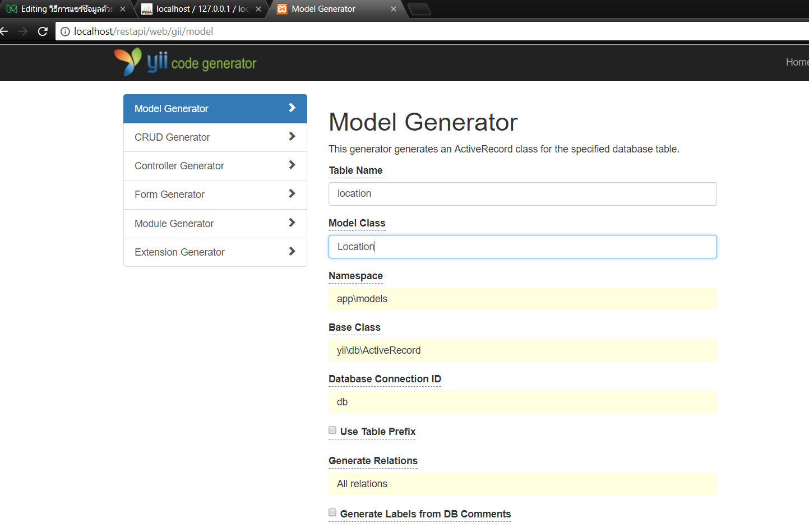Close the Editing tab
The image size is (809, 532).
pos(123,9)
